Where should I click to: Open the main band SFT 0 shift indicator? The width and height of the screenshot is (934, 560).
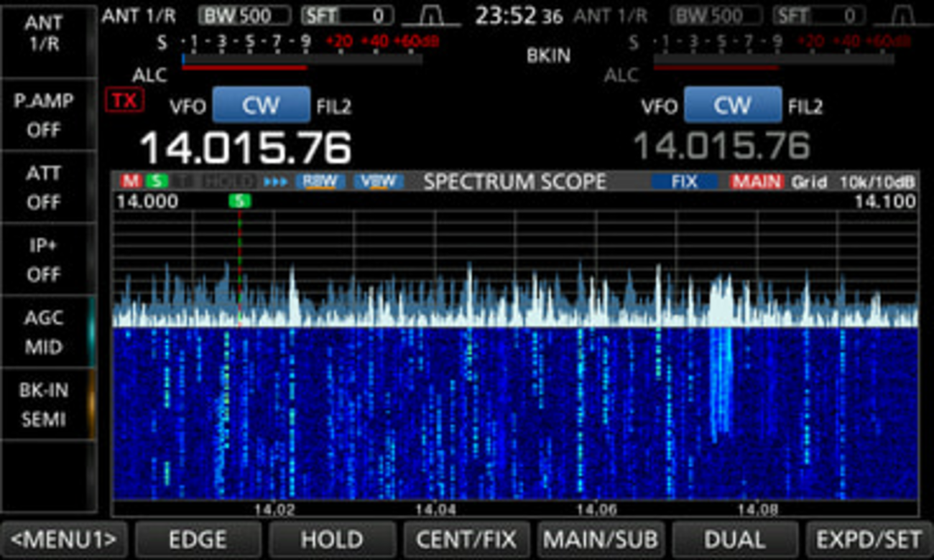347,16
